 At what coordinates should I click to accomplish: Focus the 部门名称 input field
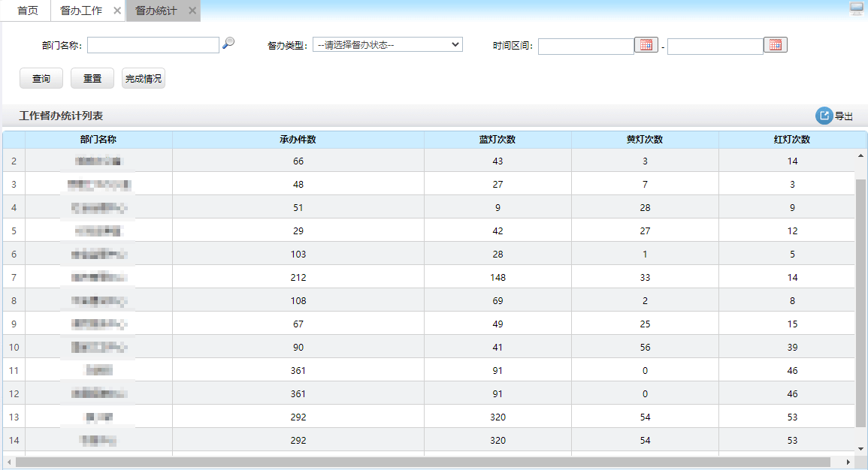(153, 46)
